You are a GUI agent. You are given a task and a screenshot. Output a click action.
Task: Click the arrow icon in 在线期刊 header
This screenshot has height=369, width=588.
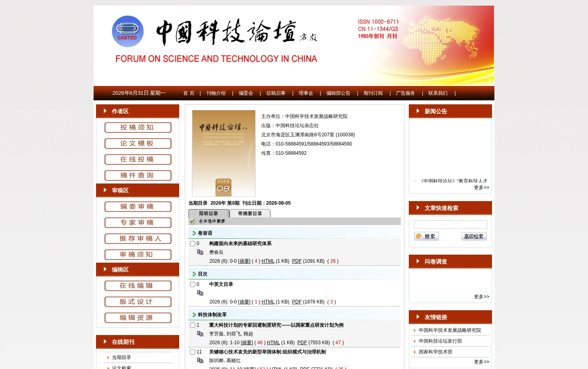pos(105,341)
